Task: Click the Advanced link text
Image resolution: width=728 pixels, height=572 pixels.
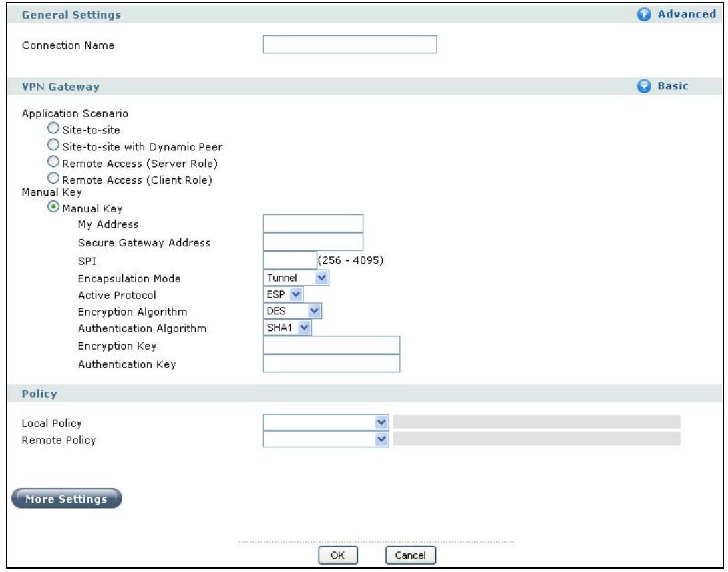Action: point(686,14)
